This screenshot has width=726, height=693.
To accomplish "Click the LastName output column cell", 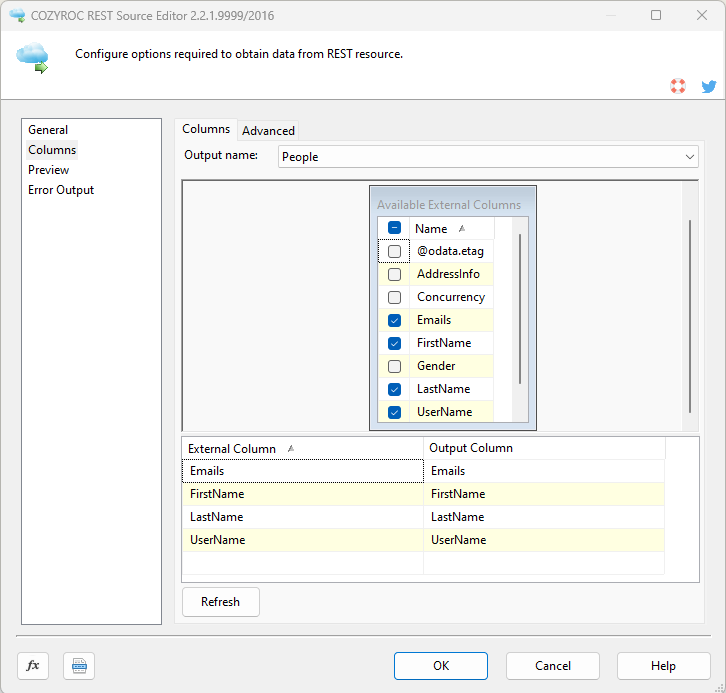I will (544, 517).
